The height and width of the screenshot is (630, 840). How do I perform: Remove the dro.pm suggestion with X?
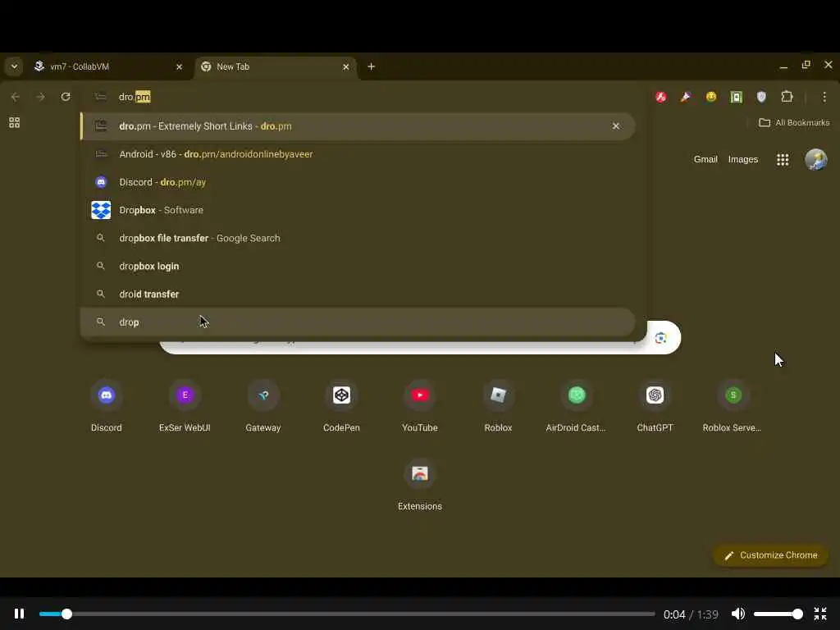click(x=615, y=126)
